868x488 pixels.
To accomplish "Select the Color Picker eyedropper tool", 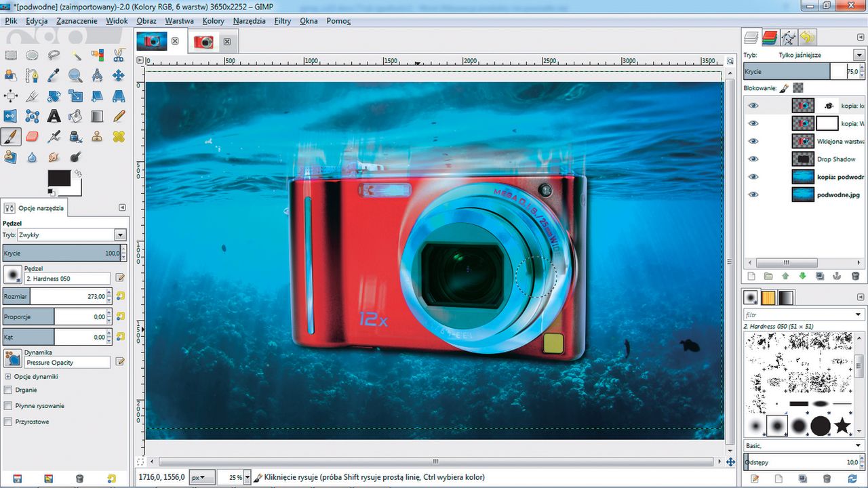I will click(x=54, y=75).
